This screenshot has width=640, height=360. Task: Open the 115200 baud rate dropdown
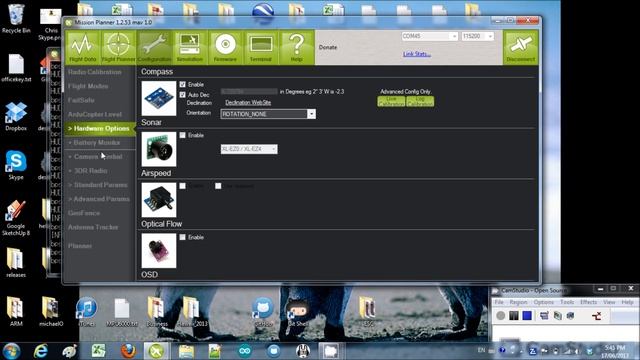click(478, 36)
